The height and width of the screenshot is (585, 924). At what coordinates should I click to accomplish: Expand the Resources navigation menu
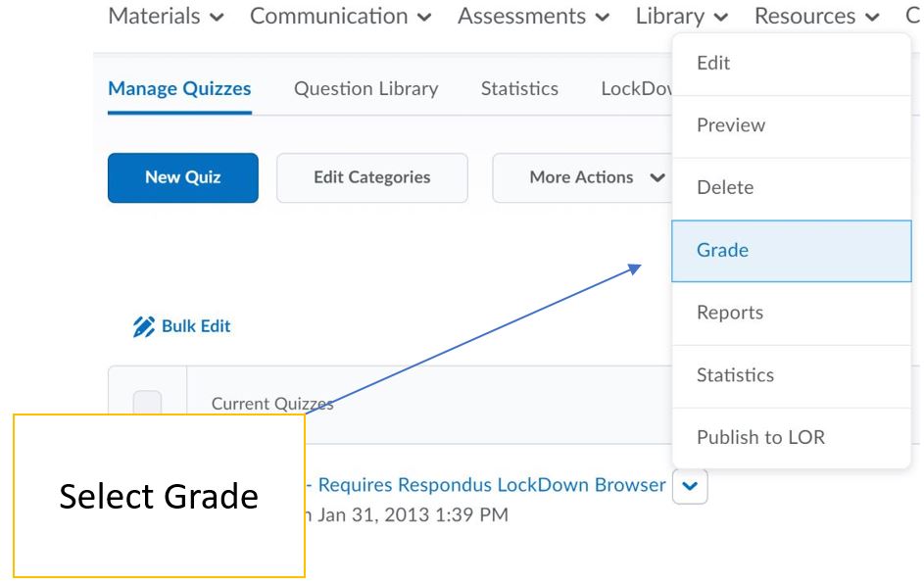816,16
